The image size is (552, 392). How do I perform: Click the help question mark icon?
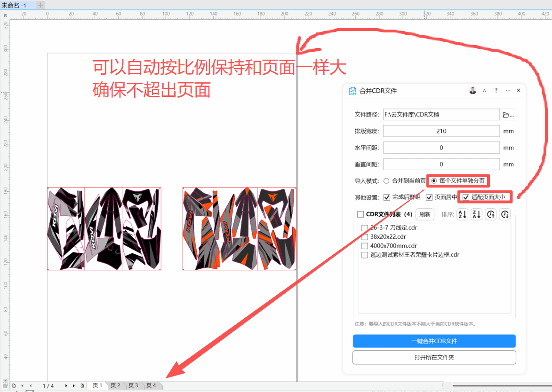(496, 91)
